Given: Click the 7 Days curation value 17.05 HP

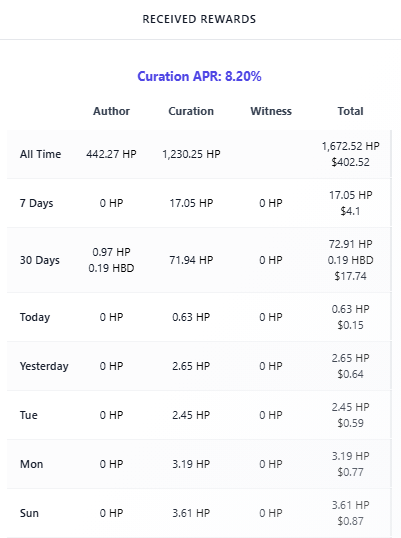Looking at the screenshot, I should [191, 203].
